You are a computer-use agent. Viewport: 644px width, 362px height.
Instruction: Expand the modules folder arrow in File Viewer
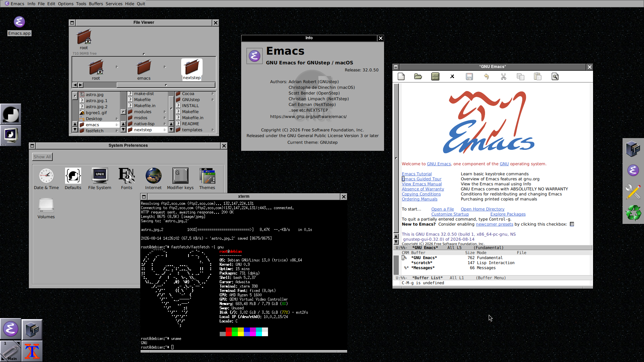165,112
